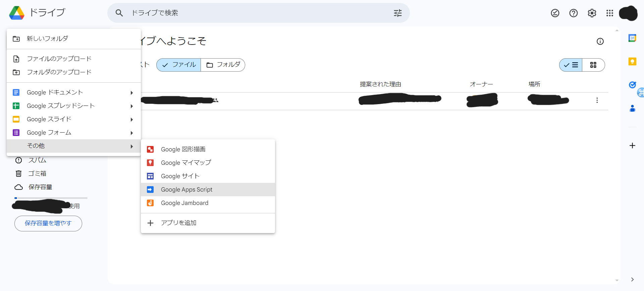Click the フォルダのアップロード folder icon
This screenshot has width=644, height=291.
[x=16, y=72]
